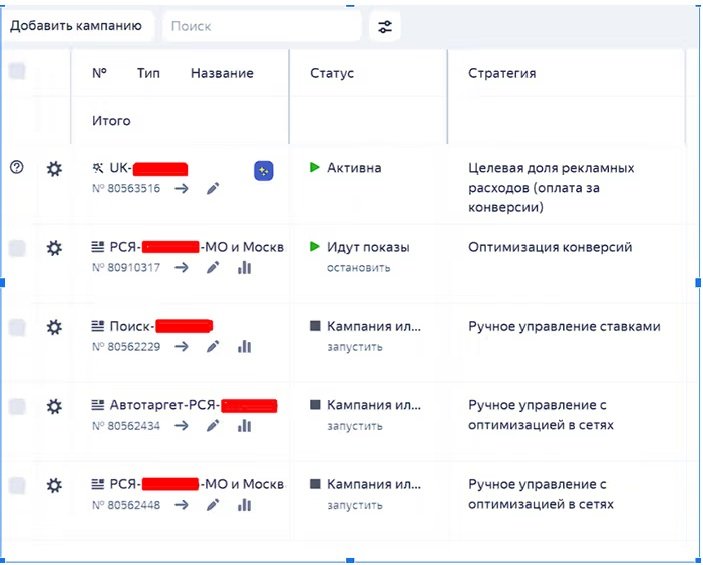Click the help question icon on UK campaign row
Screen dimensions: 703x565
click(x=17, y=168)
